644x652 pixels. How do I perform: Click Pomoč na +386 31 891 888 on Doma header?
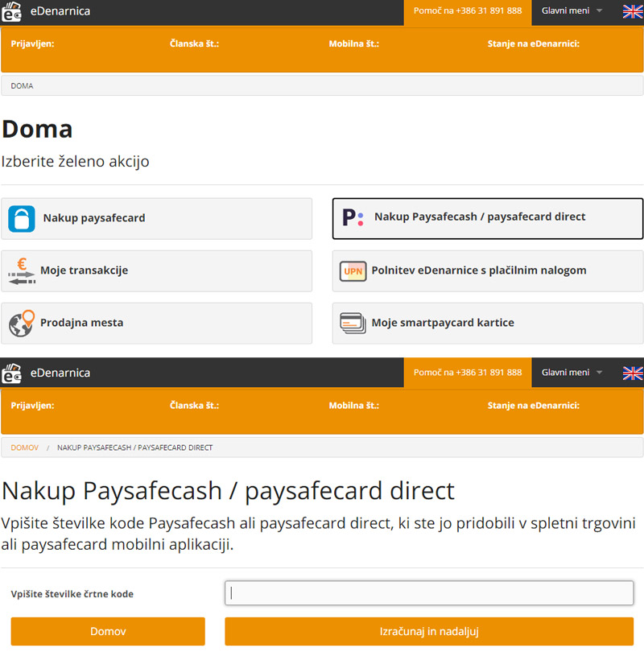coord(467,11)
